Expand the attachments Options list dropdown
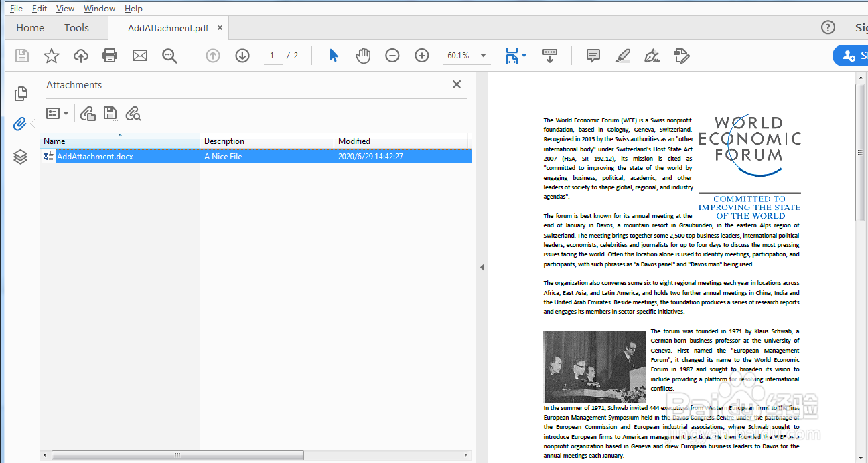This screenshot has width=868, height=463. pyautogui.click(x=58, y=114)
